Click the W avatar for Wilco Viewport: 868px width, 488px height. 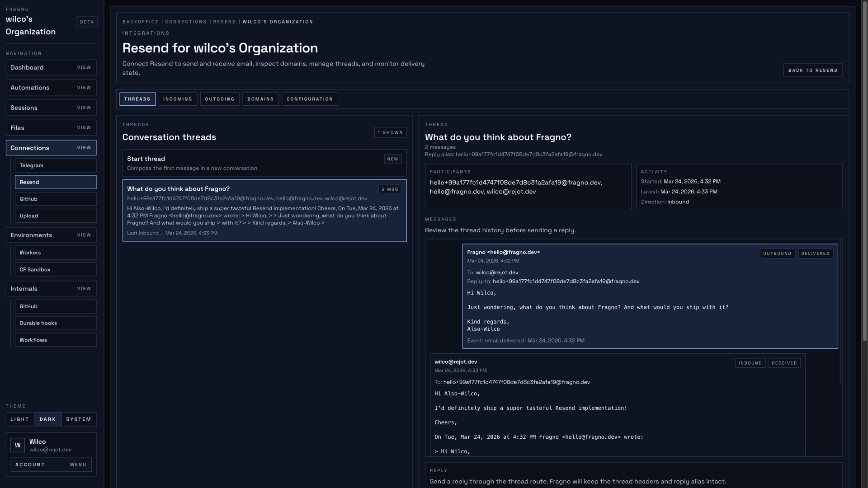18,445
